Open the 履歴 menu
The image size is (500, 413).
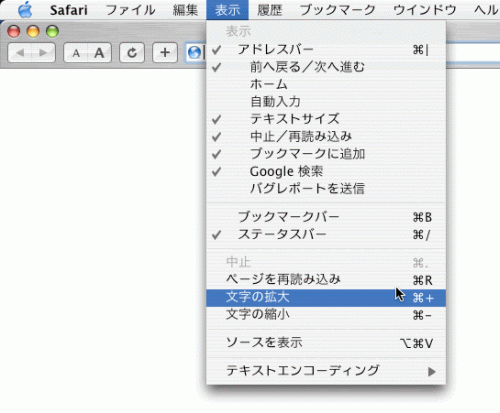[269, 10]
